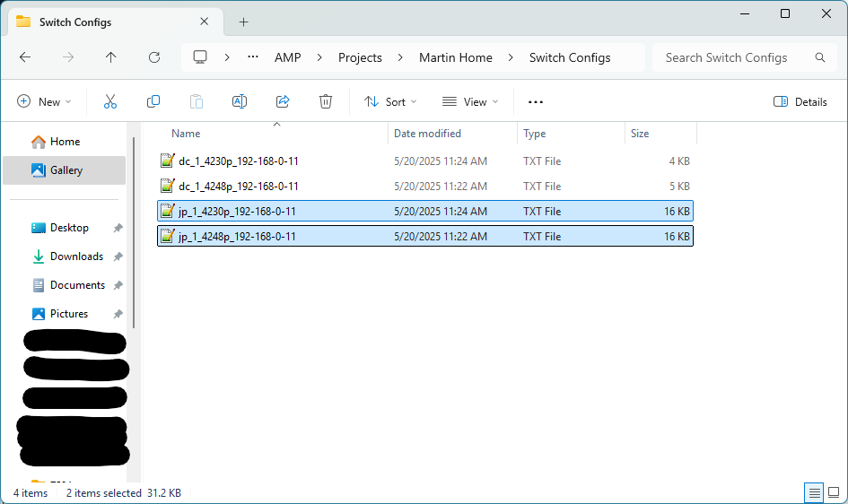Add a new tab
The height and width of the screenshot is (504, 848).
pyautogui.click(x=243, y=22)
